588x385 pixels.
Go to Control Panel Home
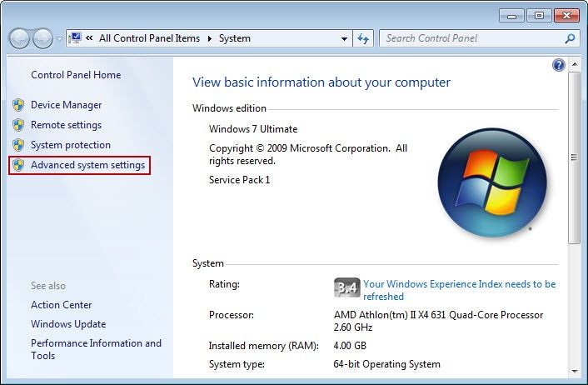click(x=76, y=75)
